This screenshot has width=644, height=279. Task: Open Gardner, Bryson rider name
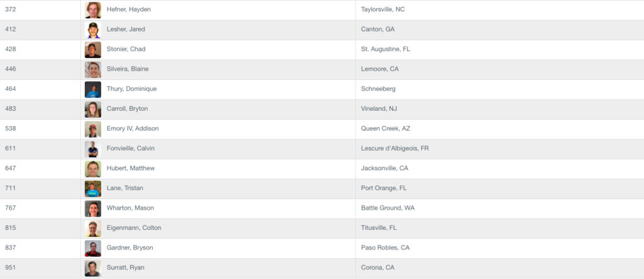coord(130,248)
